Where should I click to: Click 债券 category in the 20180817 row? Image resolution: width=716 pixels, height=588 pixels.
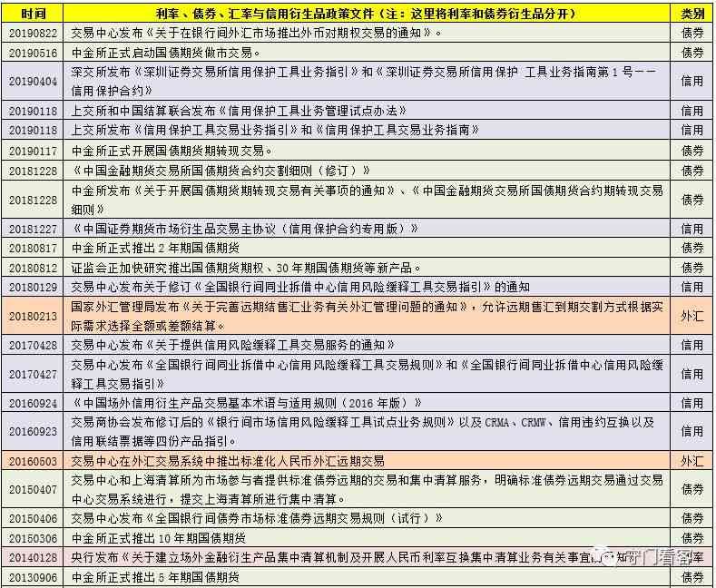[692, 248]
